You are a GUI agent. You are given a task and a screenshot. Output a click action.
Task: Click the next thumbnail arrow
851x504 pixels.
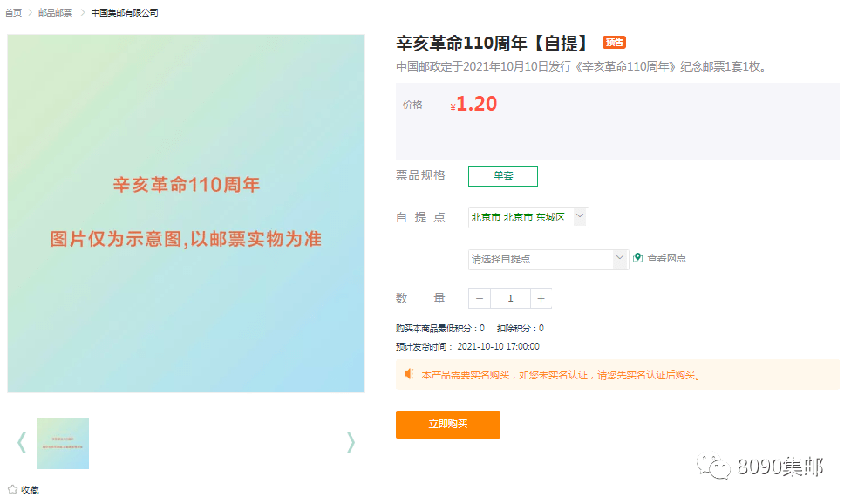351,443
